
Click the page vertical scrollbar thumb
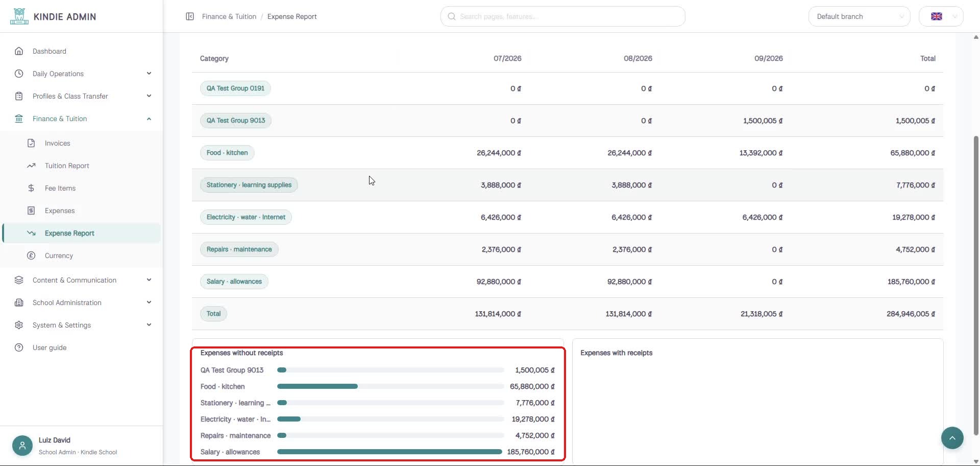pos(976,285)
